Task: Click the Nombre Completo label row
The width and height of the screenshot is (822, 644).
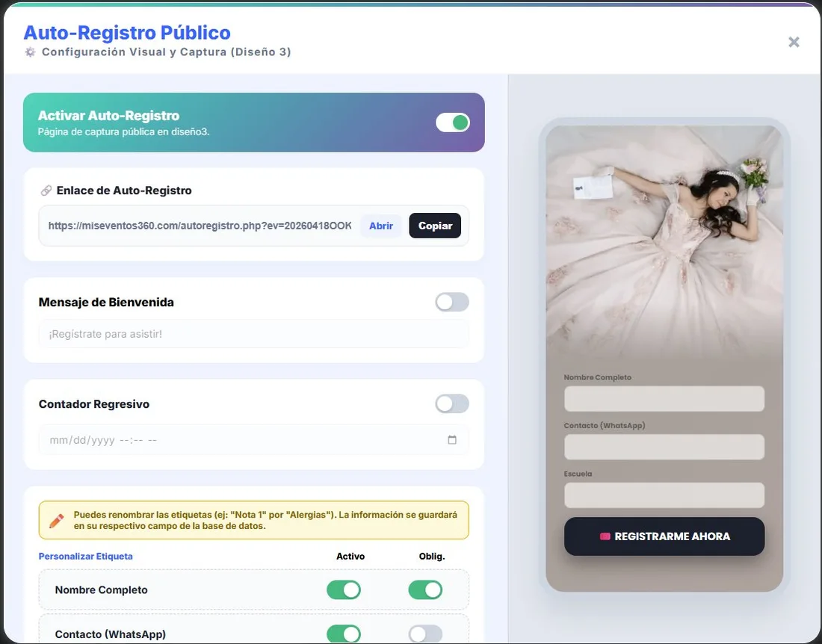Action: coord(254,589)
